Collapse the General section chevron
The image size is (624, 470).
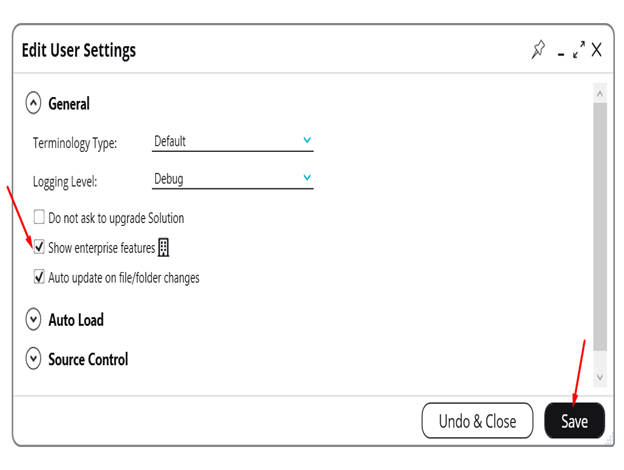(34, 103)
